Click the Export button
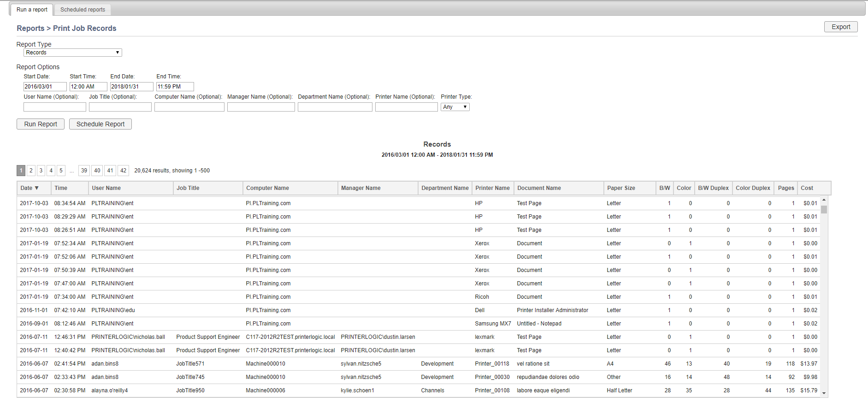 click(840, 27)
